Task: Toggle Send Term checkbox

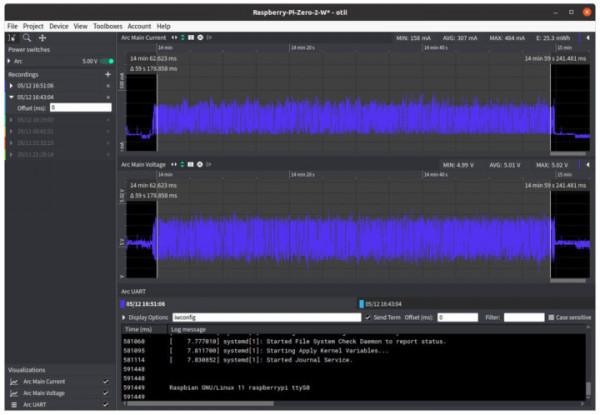Action: pos(367,317)
